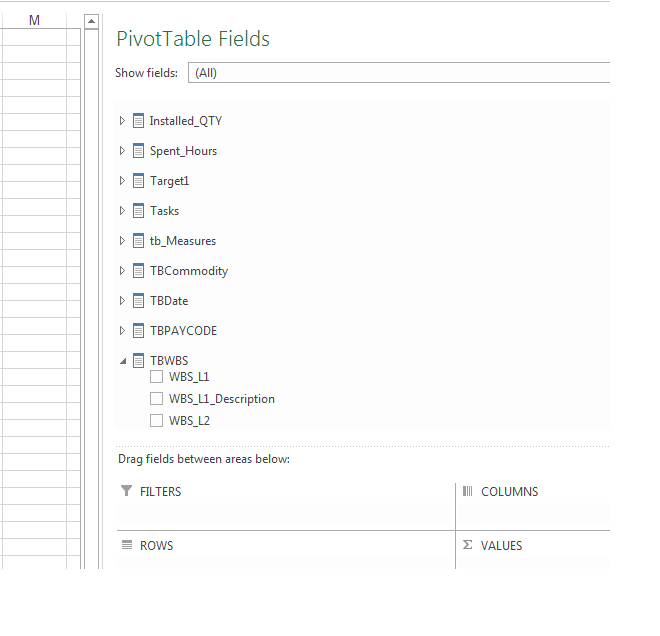This screenshot has height=636, width=660.
Task: Open the Show fields (All) dropdown
Action: point(399,73)
